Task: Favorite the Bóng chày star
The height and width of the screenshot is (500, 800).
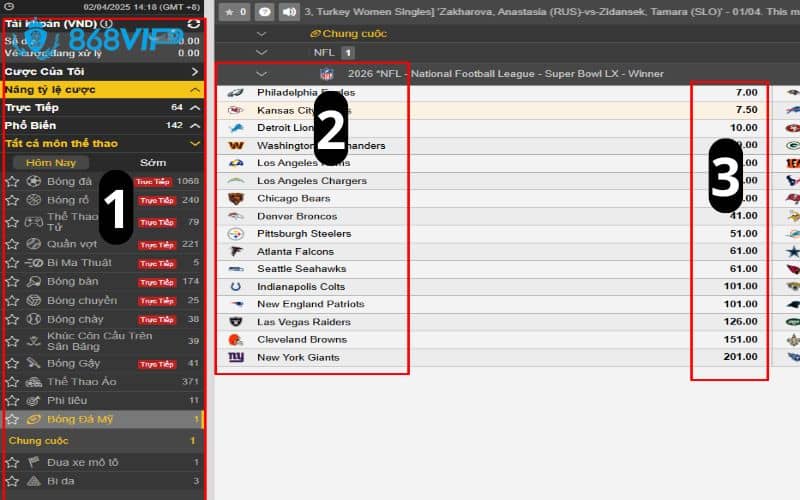Action: pyautogui.click(x=12, y=319)
